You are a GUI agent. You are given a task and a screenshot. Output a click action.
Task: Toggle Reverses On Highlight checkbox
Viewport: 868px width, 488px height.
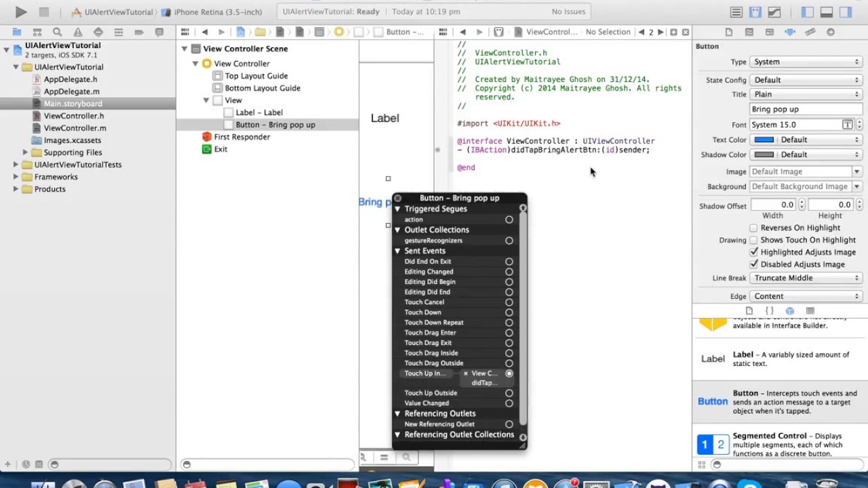pyautogui.click(x=753, y=228)
